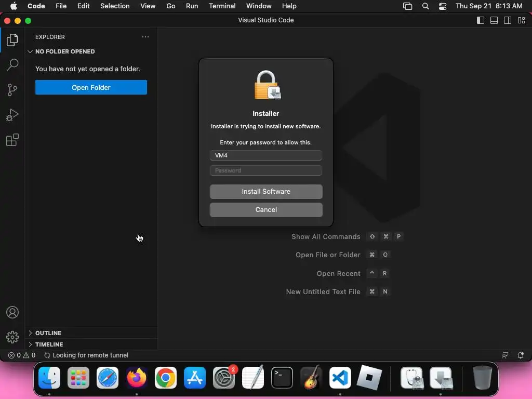Image resolution: width=532 pixels, height=399 pixels.
Task: Open Disk Utility from the Dock
Action: [x=412, y=378]
